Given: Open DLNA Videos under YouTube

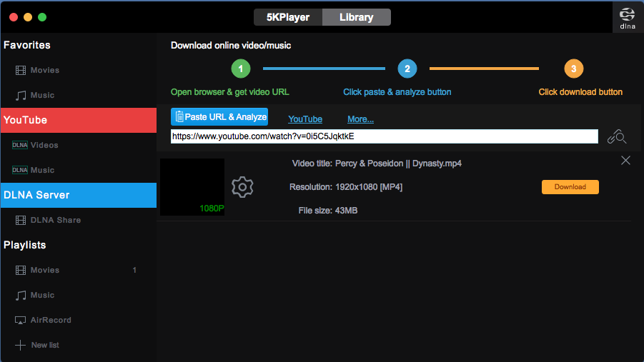Looking at the screenshot, I should click(x=79, y=145).
